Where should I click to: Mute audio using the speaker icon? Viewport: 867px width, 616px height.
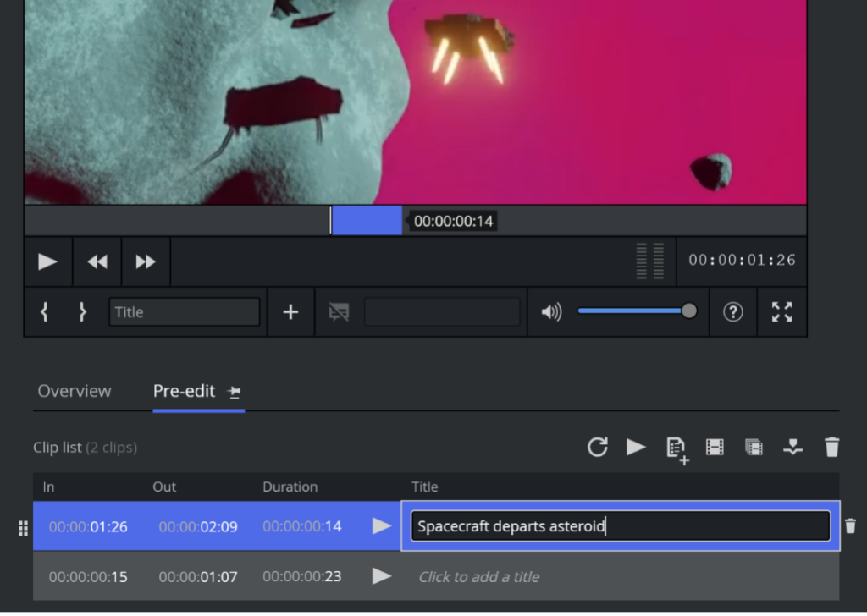pyautogui.click(x=551, y=312)
